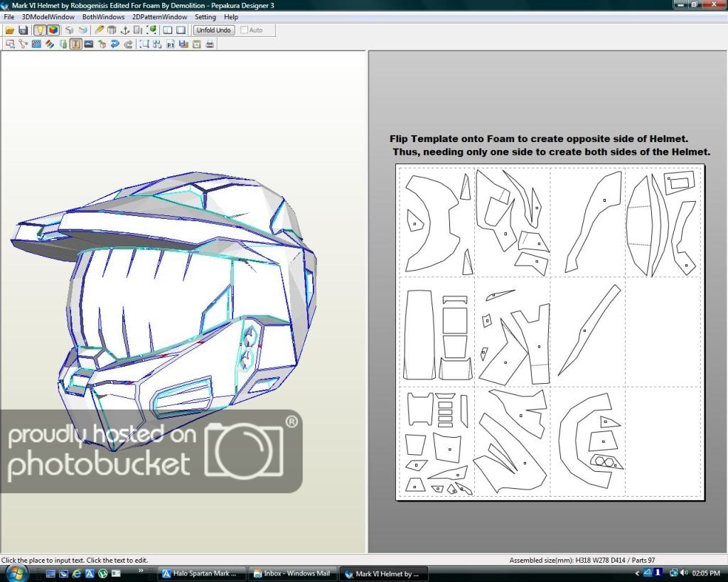The height and width of the screenshot is (582, 728).
Task: Open the File menu
Action: pyautogui.click(x=9, y=17)
